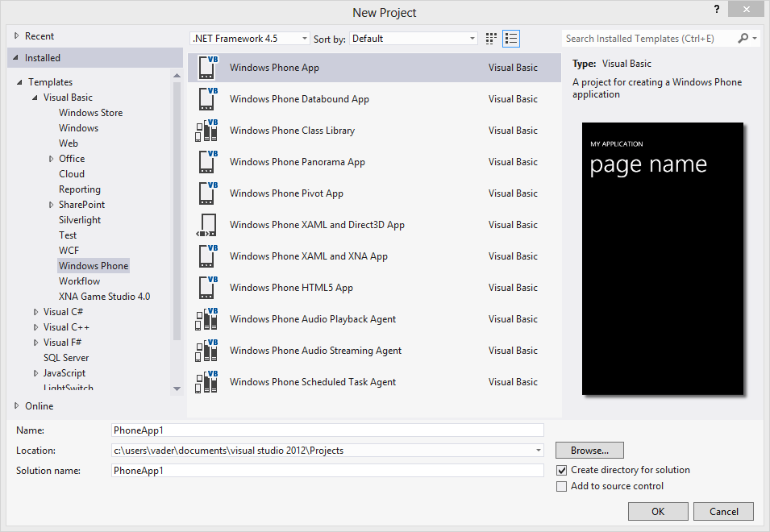Select the Windows tree item

click(78, 128)
